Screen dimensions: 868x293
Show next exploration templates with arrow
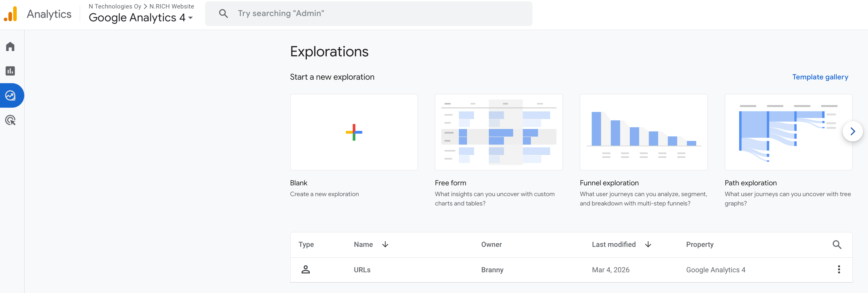coord(853,131)
